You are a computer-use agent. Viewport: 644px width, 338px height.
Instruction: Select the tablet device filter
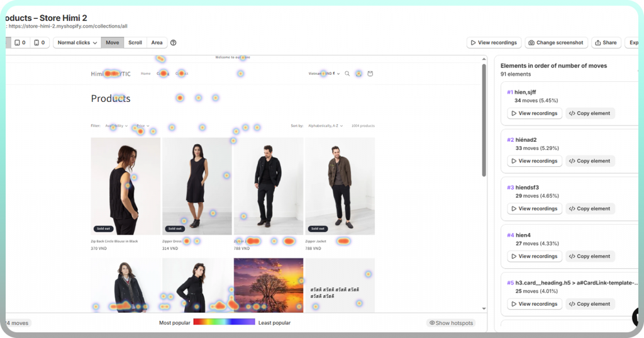point(20,43)
